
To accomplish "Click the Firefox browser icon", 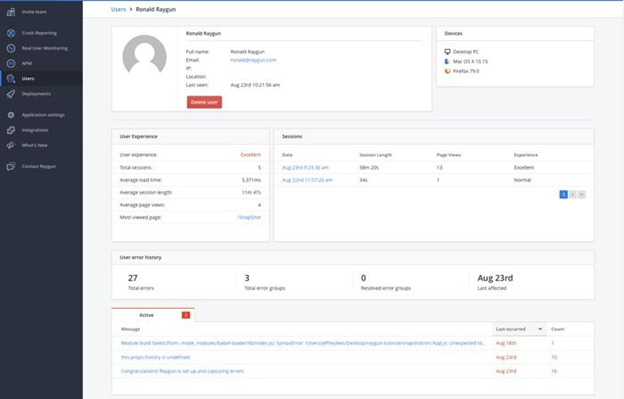I will [x=447, y=71].
